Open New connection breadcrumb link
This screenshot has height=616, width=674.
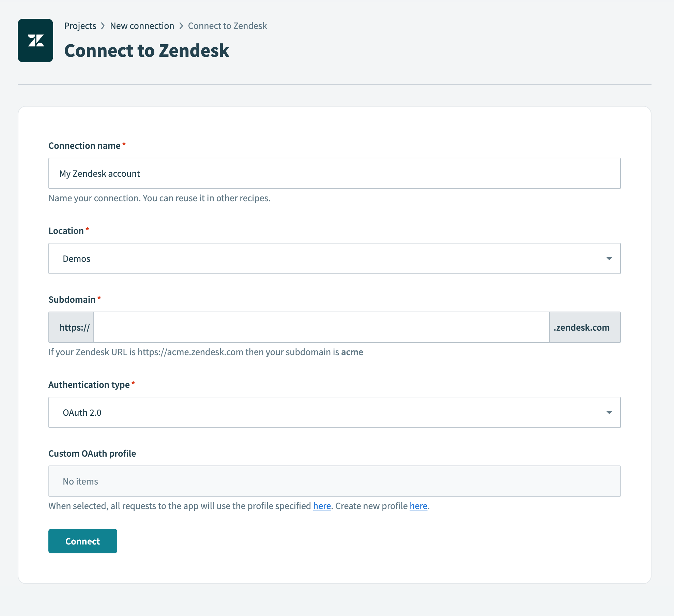tap(142, 26)
